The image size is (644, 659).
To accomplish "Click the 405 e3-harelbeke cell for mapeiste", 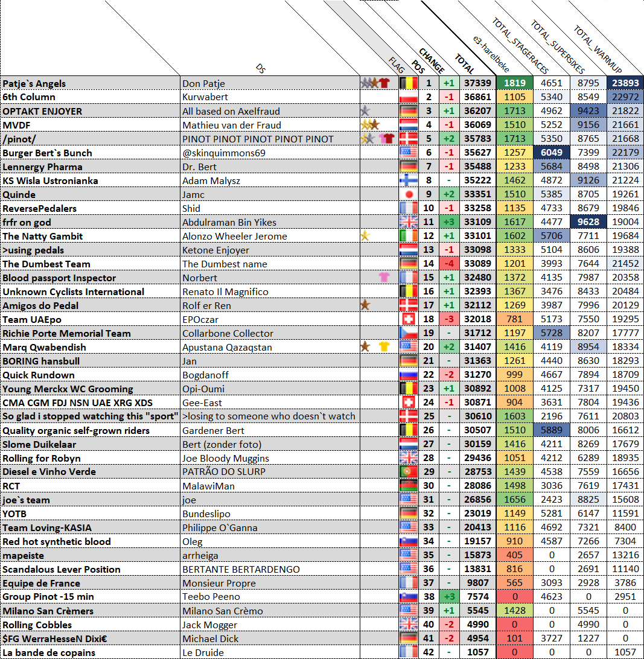I will pos(514,555).
